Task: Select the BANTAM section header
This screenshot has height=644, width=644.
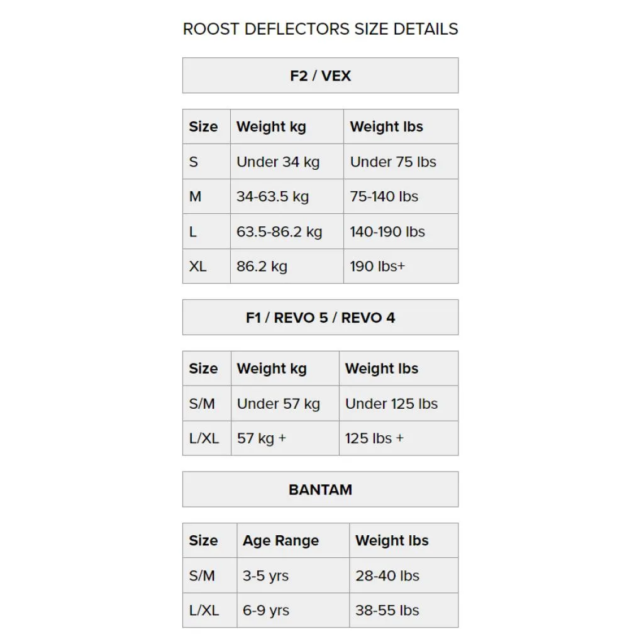Action: pos(320,489)
